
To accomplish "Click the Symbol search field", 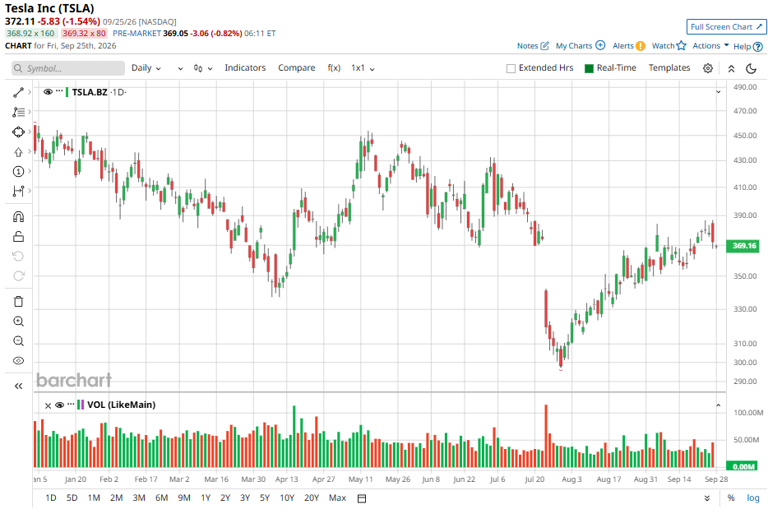I will (68, 68).
